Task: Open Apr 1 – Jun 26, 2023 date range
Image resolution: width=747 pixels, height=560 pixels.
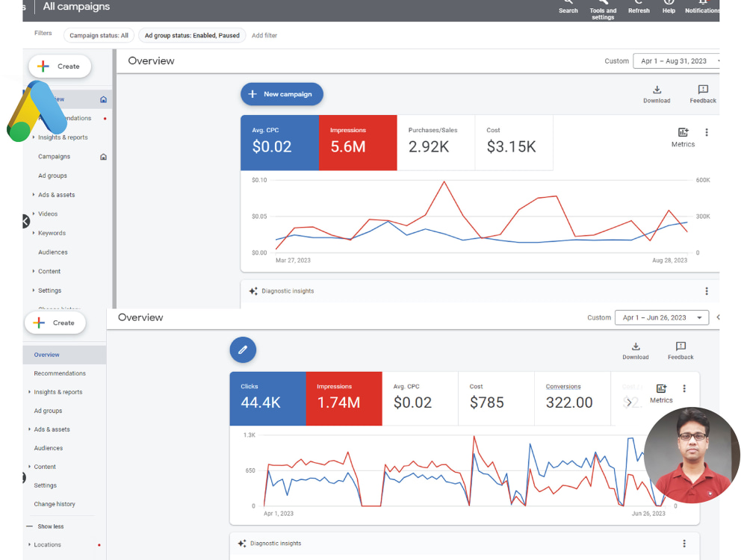Action: click(x=662, y=317)
